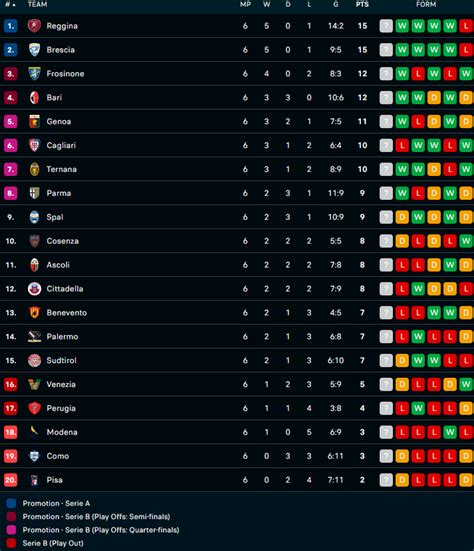
Task: Select the Genoa team badge
Action: pos(34,122)
